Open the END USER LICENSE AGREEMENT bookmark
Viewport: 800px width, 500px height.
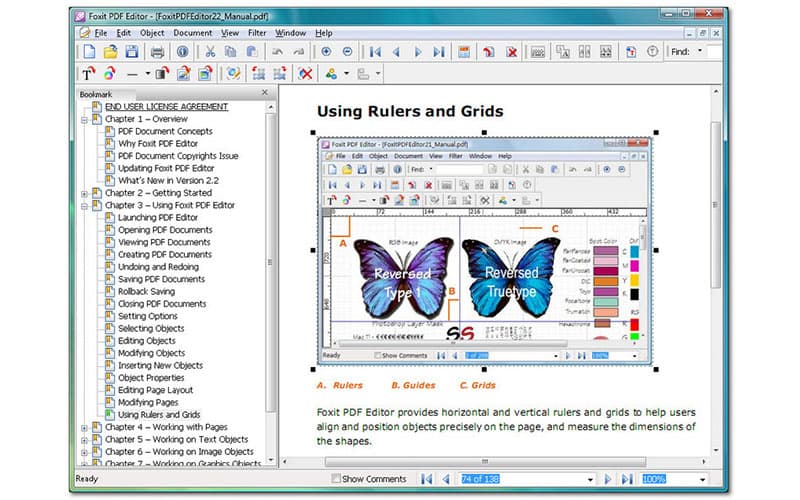(x=166, y=107)
